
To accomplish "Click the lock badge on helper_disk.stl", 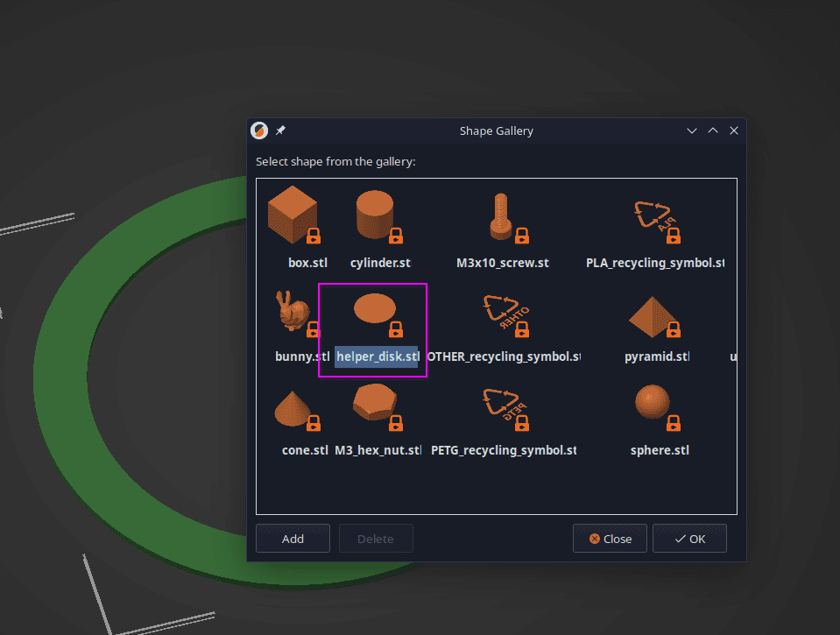I will tap(396, 329).
